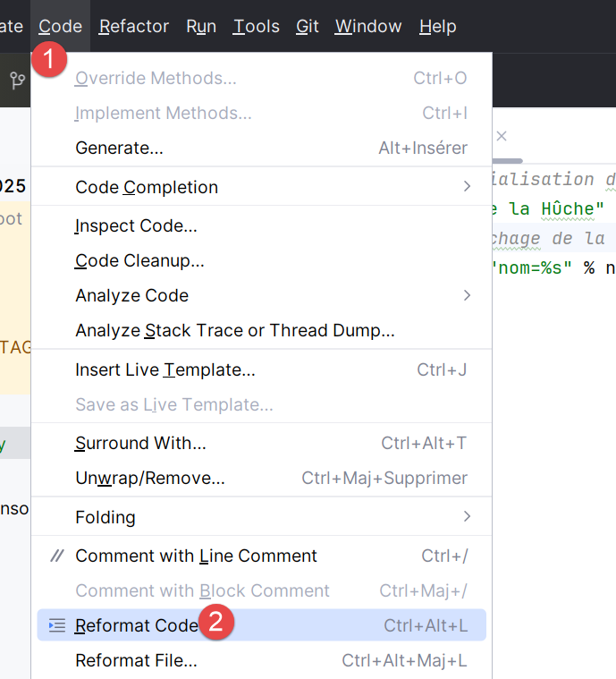Open the Help menu
The height and width of the screenshot is (679, 616).
[437, 26]
